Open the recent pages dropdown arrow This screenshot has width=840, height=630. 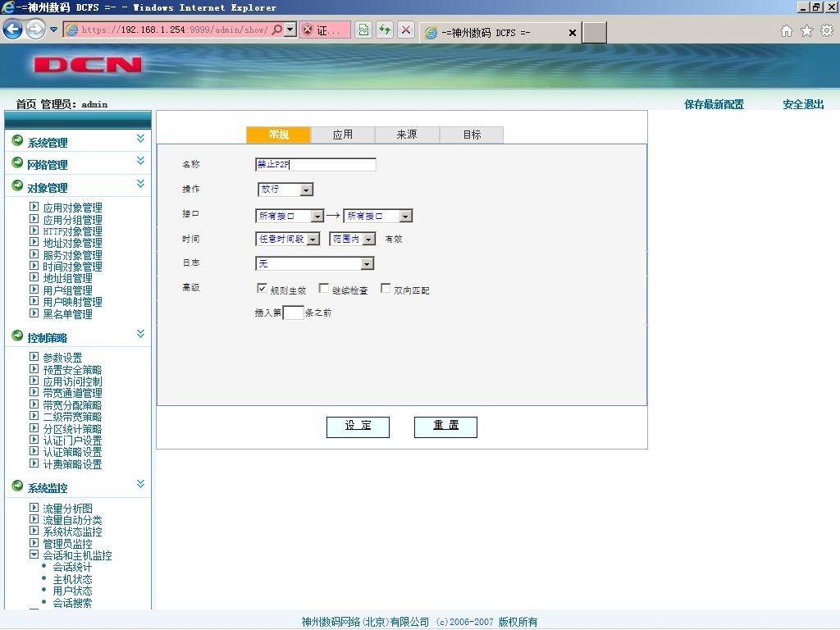[53, 30]
